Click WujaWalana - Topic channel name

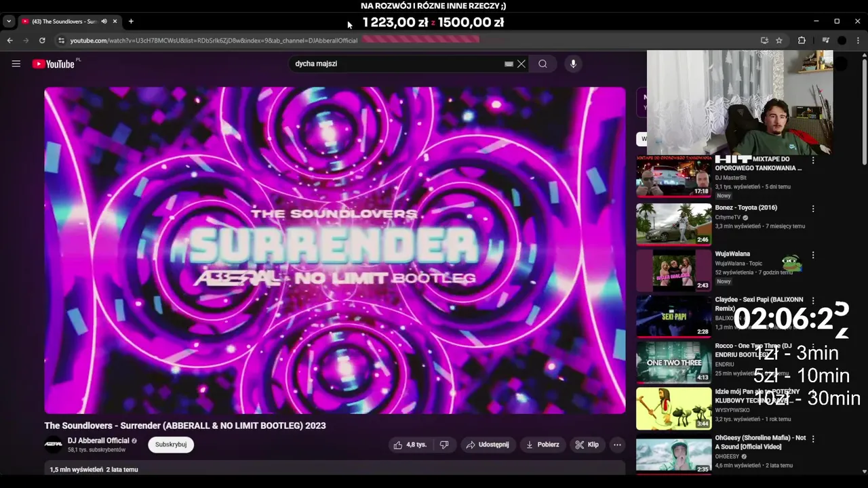tap(738, 263)
